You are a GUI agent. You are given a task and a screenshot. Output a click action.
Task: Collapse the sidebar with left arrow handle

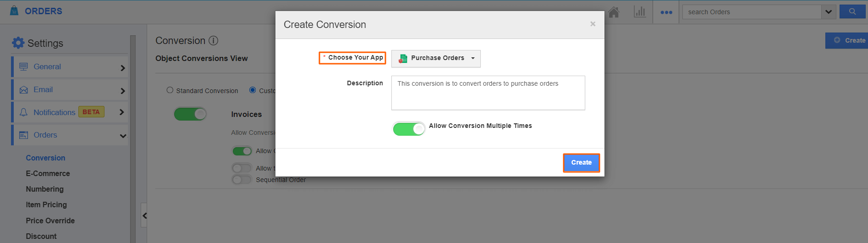tap(144, 215)
